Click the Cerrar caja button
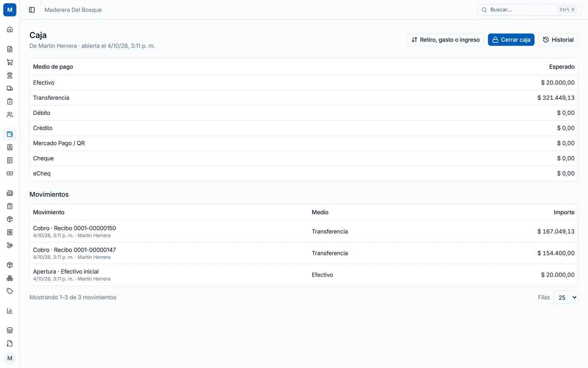The image size is (588, 368). [511, 40]
